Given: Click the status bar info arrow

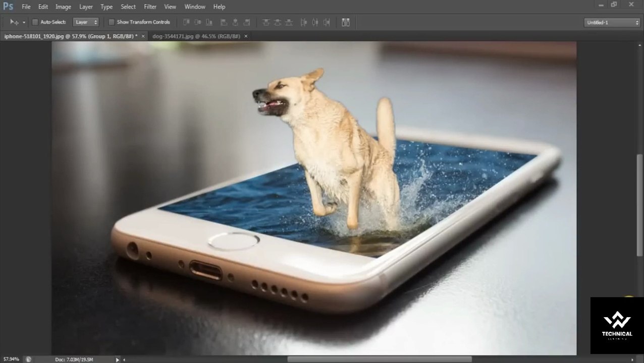Looking at the screenshot, I should pyautogui.click(x=118, y=359).
